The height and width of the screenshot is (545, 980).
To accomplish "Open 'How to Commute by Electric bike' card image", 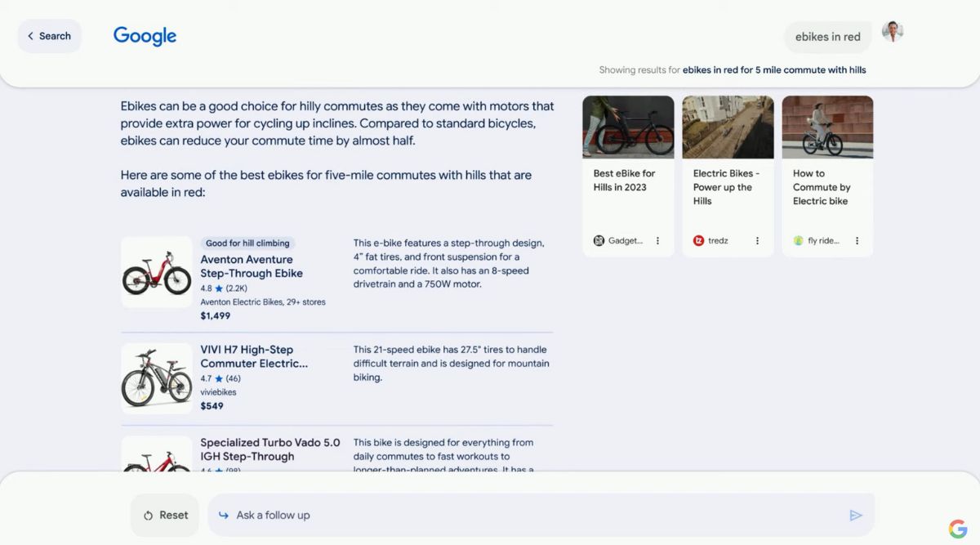I will click(827, 127).
